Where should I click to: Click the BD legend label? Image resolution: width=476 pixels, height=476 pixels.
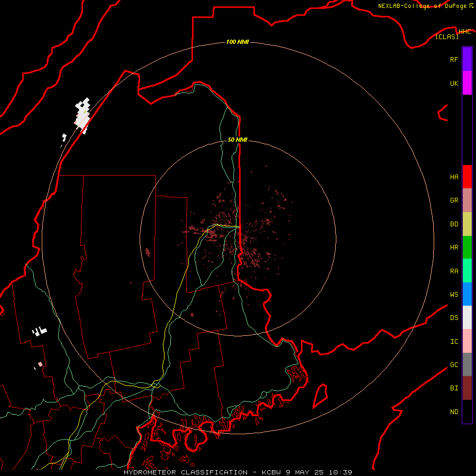pos(454,224)
